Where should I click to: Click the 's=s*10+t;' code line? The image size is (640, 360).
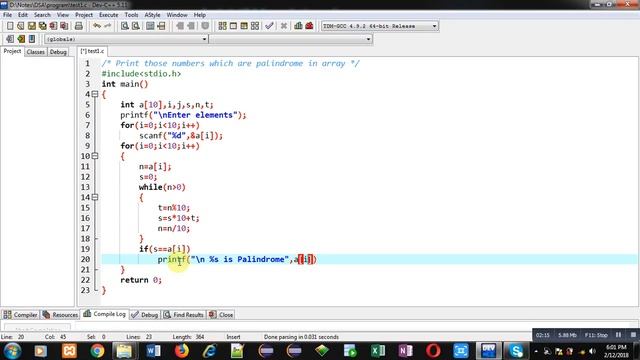click(179, 218)
